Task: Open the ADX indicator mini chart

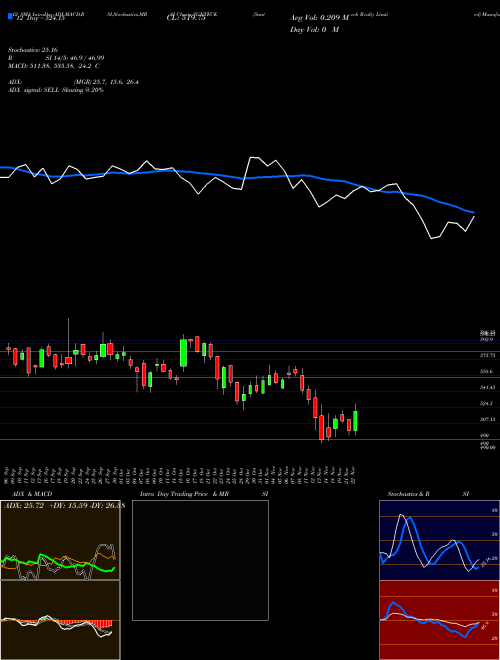Action: tap(60, 540)
